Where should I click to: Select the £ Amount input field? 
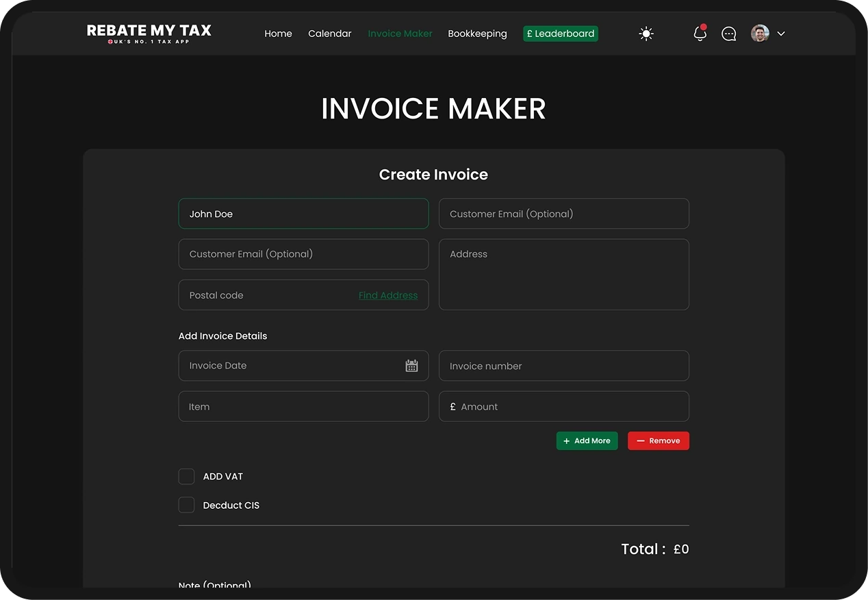click(x=564, y=406)
